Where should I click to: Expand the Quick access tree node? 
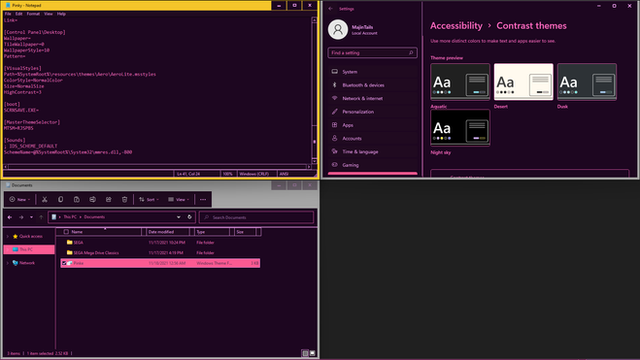click(x=8, y=236)
